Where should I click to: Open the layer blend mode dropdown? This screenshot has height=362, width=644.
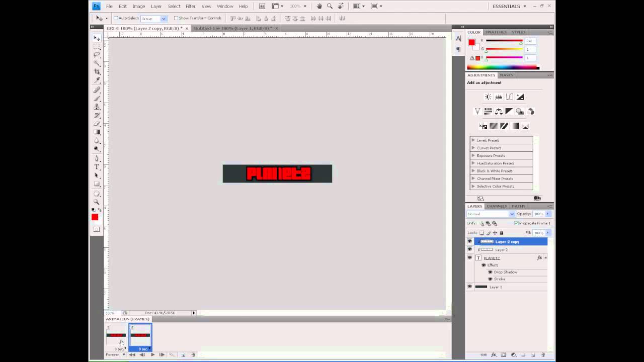(x=491, y=214)
